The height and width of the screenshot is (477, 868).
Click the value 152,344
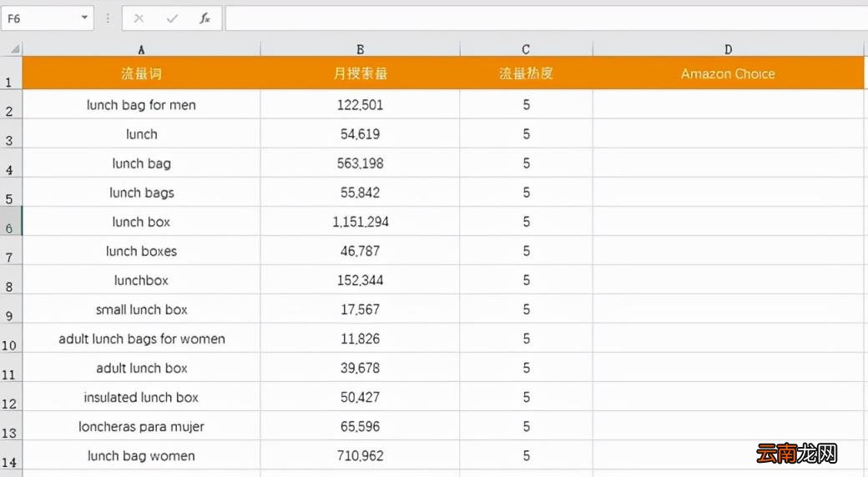click(x=360, y=280)
